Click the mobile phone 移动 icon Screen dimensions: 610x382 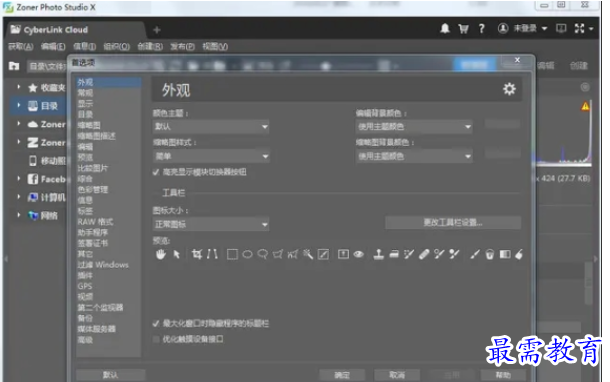tap(33, 160)
